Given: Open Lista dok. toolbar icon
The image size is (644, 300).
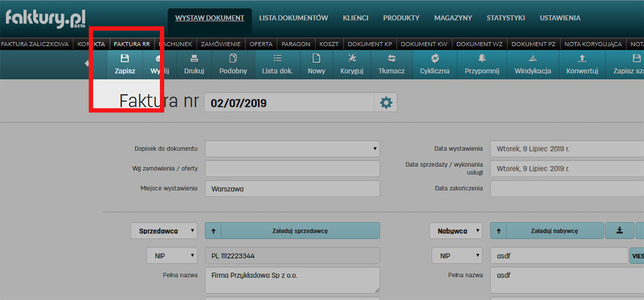Looking at the screenshot, I should click(x=277, y=59).
